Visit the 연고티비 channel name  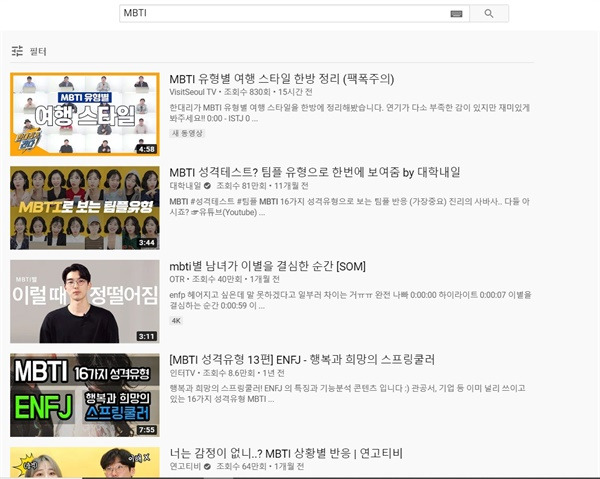[185, 466]
